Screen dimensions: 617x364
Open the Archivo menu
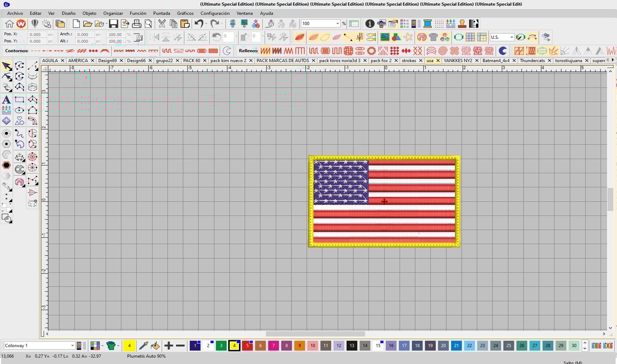click(x=15, y=13)
